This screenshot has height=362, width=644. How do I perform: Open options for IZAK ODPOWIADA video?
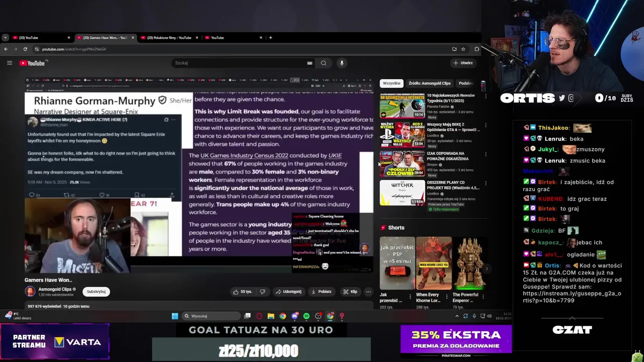(x=486, y=154)
